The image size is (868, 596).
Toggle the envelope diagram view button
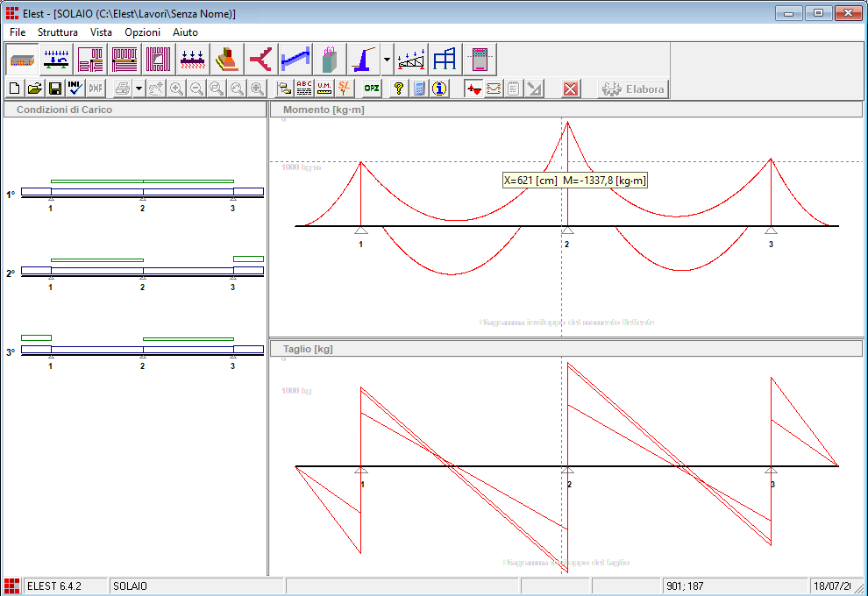pos(494,89)
